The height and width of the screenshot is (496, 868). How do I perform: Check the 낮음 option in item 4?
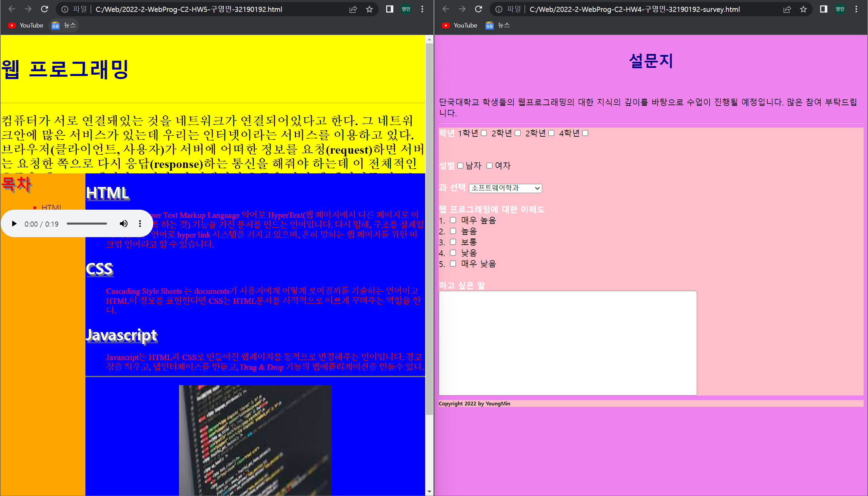[453, 253]
